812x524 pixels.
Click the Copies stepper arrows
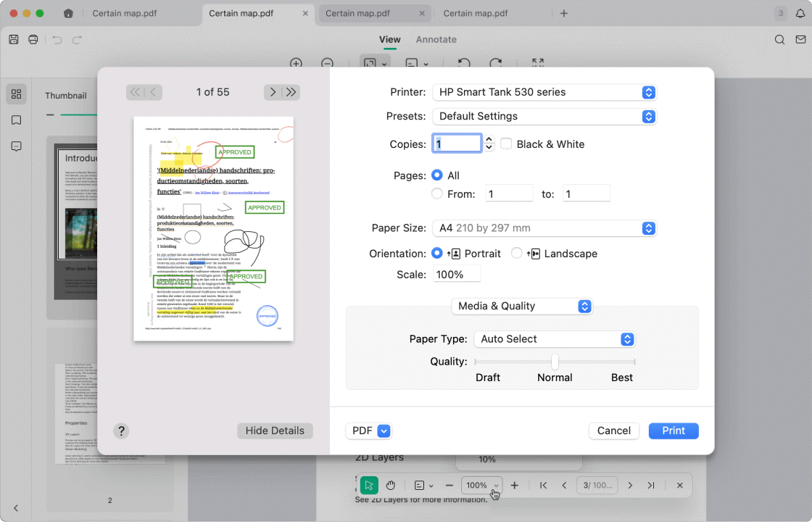tap(489, 144)
